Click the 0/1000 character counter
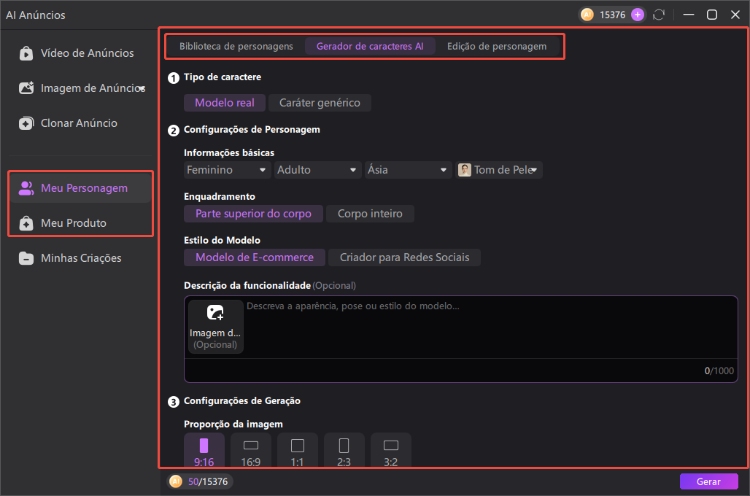The width and height of the screenshot is (750, 496). tap(719, 371)
